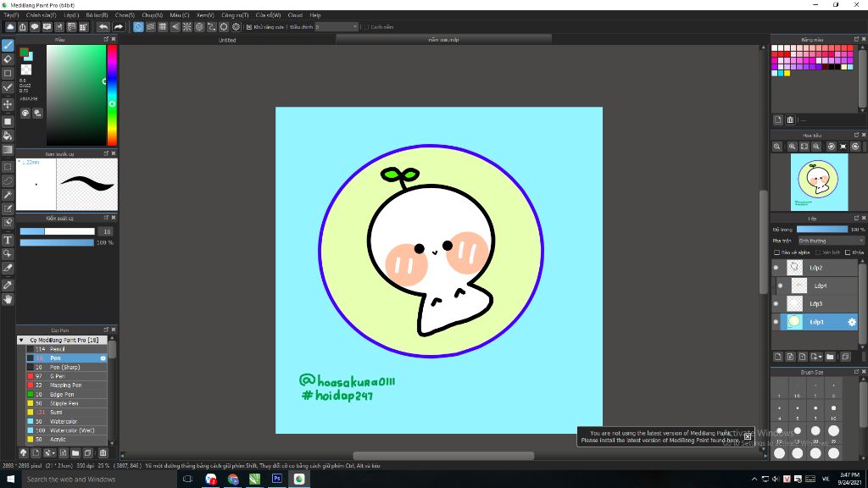
Task: Click the Redo arrow in toolbar
Action: 119,26
